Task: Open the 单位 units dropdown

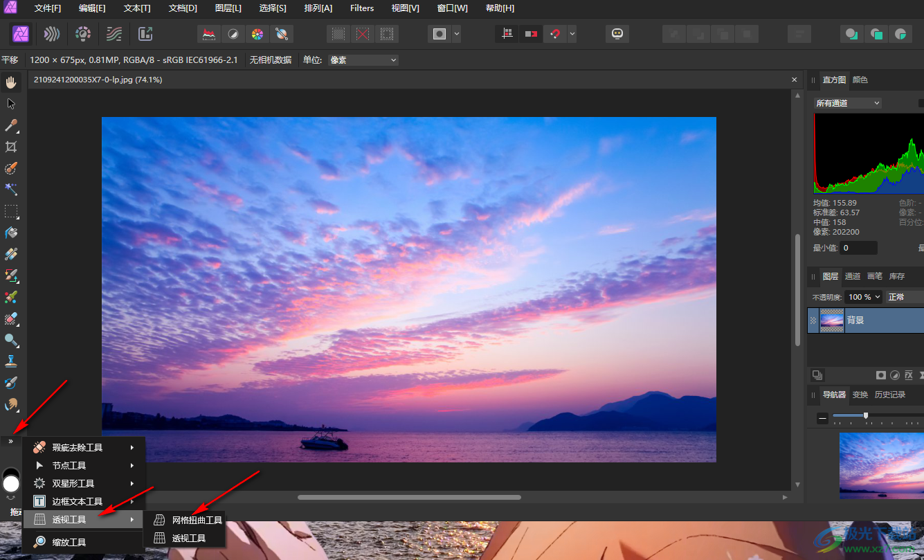Action: point(363,60)
